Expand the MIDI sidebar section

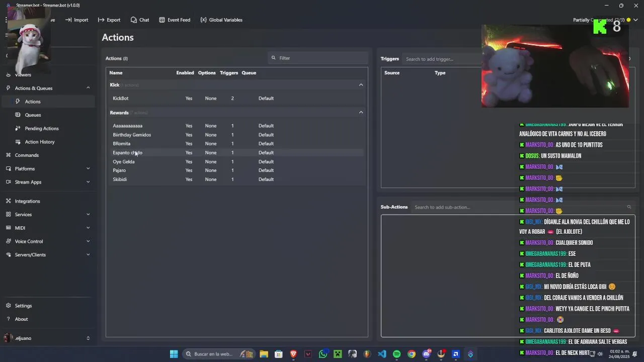88,228
